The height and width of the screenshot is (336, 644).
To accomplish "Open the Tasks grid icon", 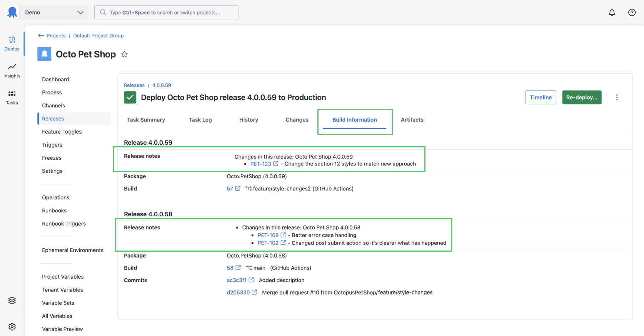I will (12, 94).
